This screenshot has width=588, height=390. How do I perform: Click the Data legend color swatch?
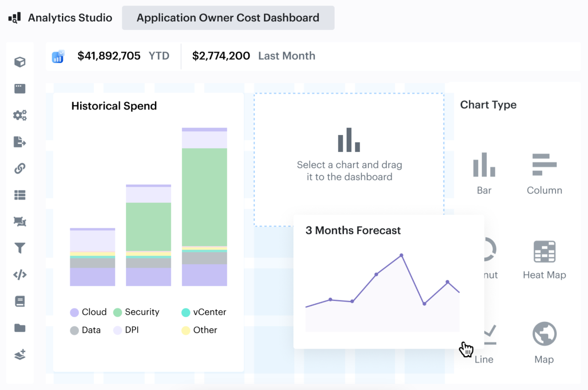[74, 331]
